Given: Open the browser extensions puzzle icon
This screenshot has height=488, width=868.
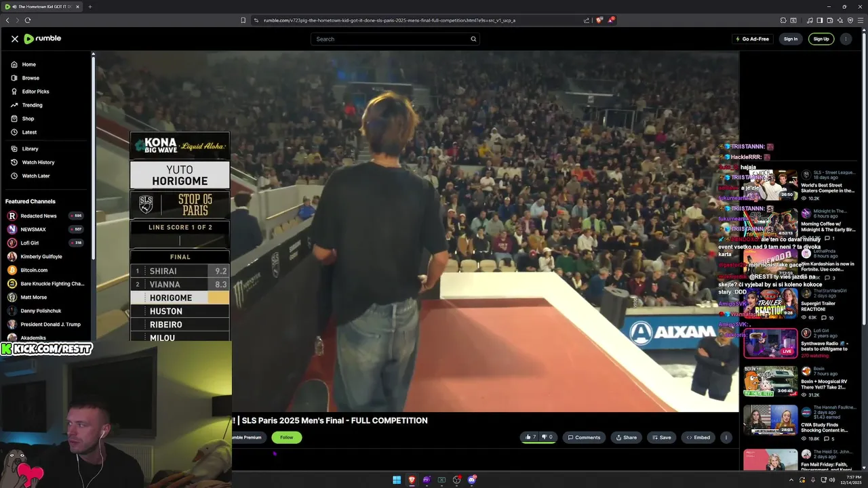Looking at the screenshot, I should pos(783,20).
